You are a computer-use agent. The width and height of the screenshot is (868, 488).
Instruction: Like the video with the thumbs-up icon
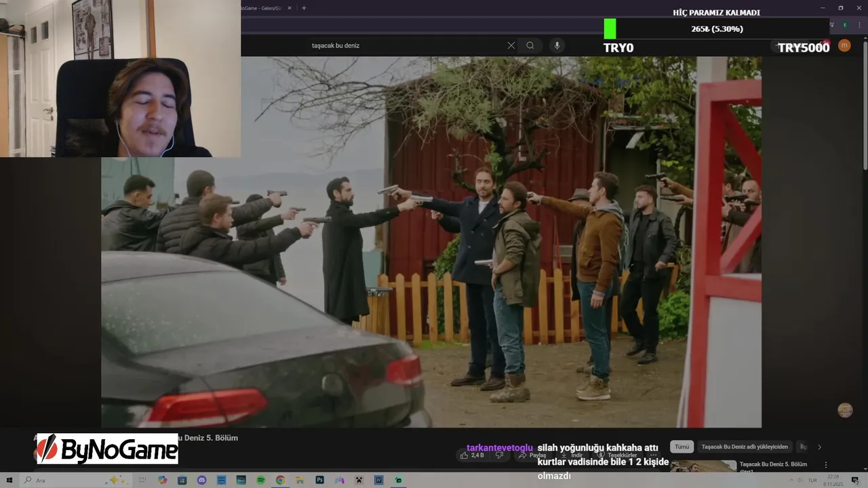pos(464,455)
